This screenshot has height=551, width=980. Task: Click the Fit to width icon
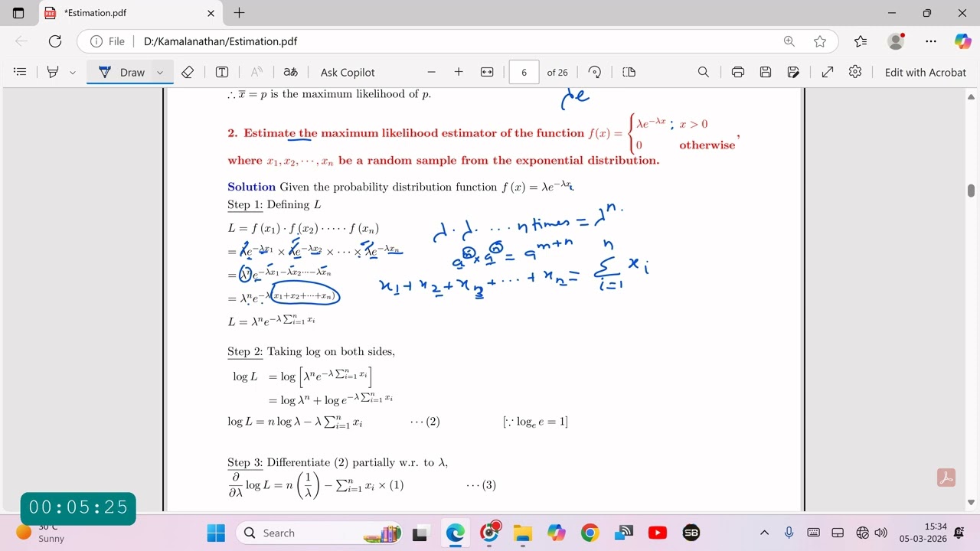(487, 72)
